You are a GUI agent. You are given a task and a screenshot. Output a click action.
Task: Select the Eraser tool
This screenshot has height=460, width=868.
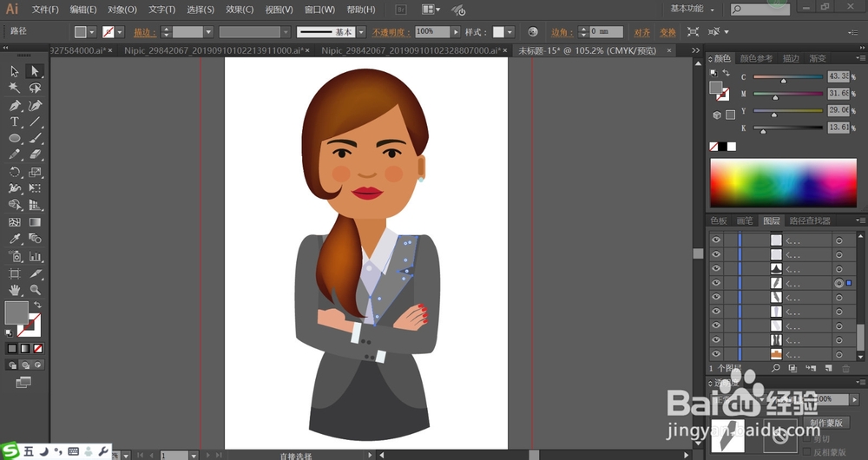click(35, 155)
